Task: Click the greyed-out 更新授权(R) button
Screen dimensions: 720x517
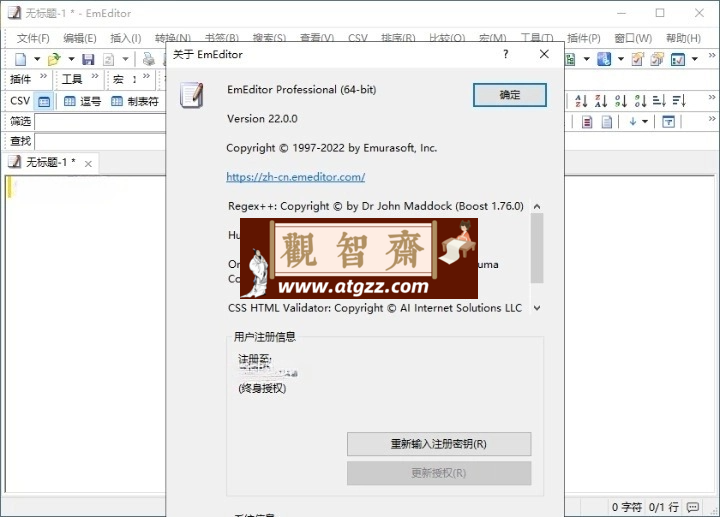Action: pos(439,473)
